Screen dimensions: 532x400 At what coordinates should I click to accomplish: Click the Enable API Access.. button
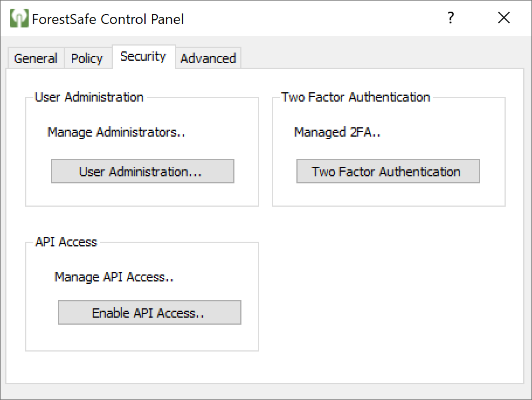click(x=149, y=313)
